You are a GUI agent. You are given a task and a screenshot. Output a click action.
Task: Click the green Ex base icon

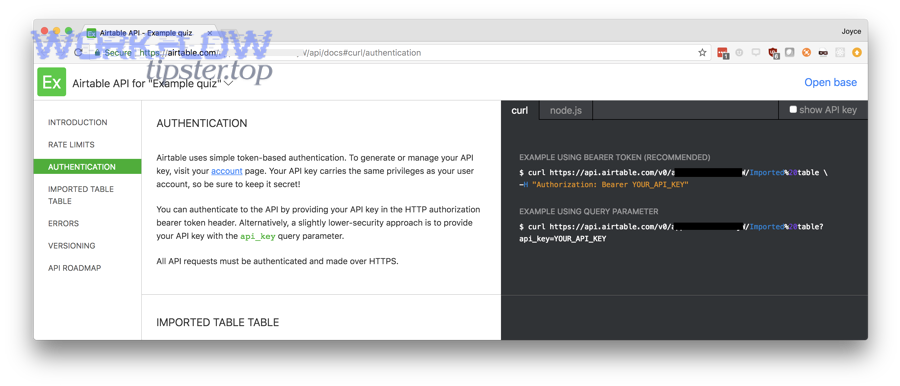pyautogui.click(x=52, y=82)
